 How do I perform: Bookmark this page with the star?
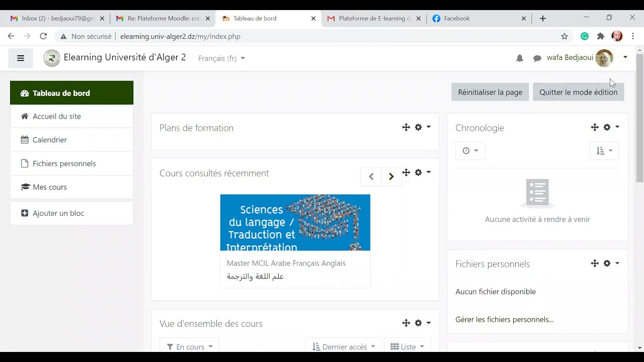pos(565,36)
